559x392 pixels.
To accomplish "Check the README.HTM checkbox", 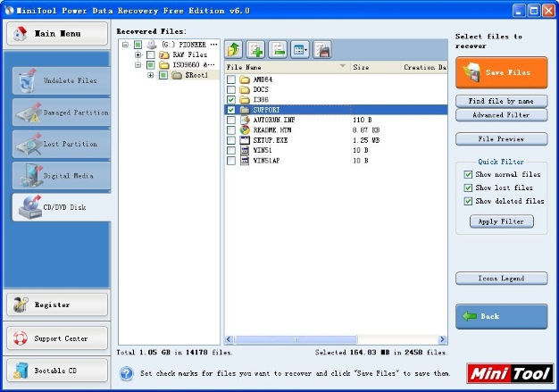I will point(231,130).
